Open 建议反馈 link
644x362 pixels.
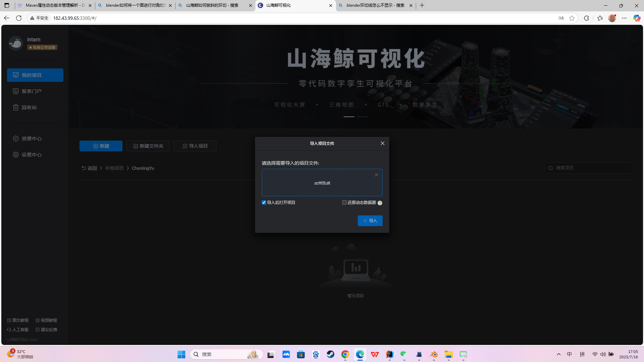point(46,330)
